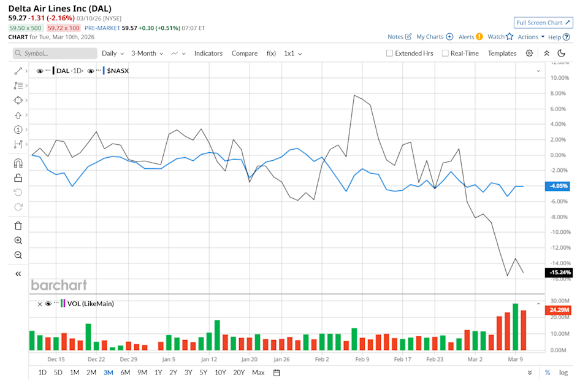Click the Symbol search field
The height and width of the screenshot is (383, 588).
pyautogui.click(x=54, y=53)
